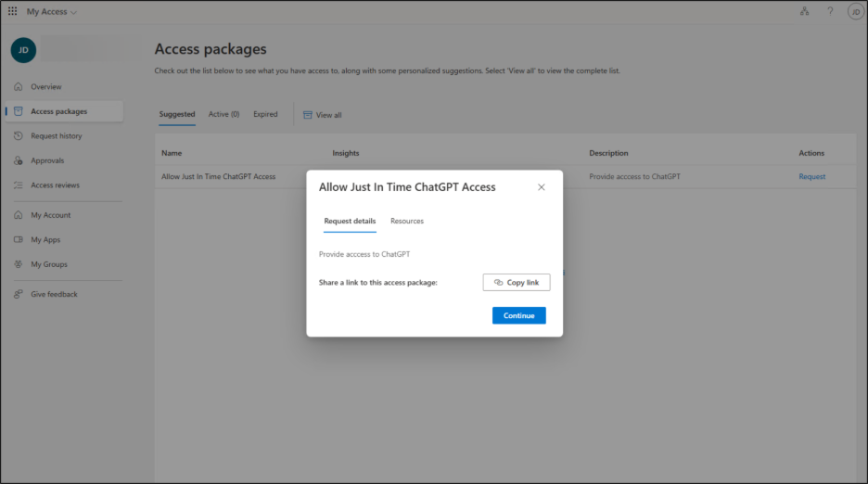Click the help question mark icon
This screenshot has width=868, height=484.
tap(830, 12)
